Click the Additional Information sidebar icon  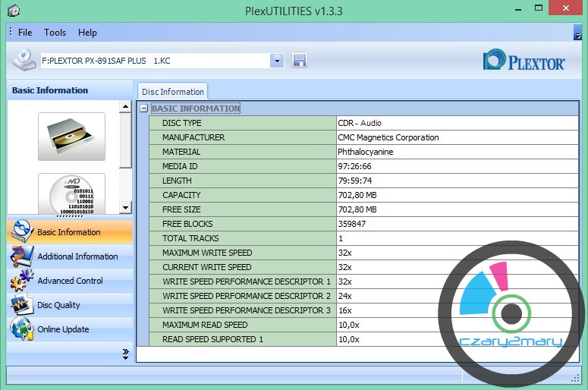[x=21, y=256]
